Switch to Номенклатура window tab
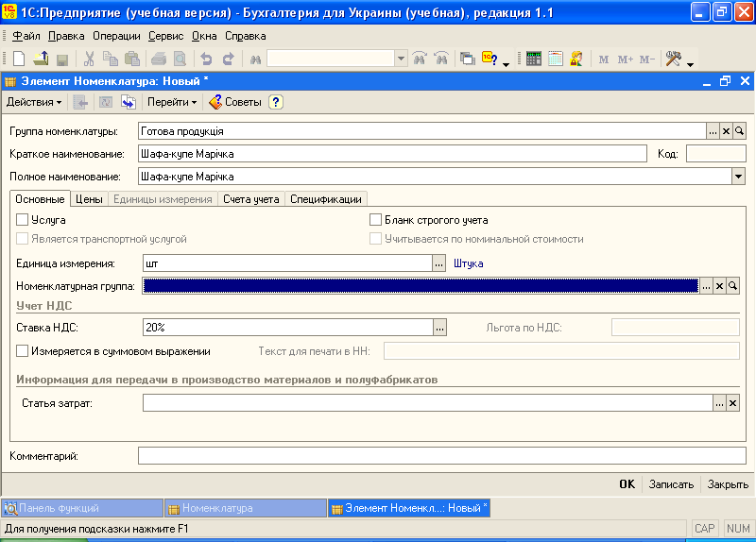The image size is (756, 542). pyautogui.click(x=246, y=508)
